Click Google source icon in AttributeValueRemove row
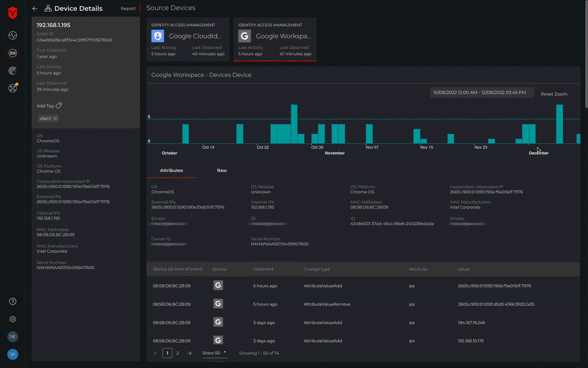The height and width of the screenshot is (368, 588). (x=218, y=304)
